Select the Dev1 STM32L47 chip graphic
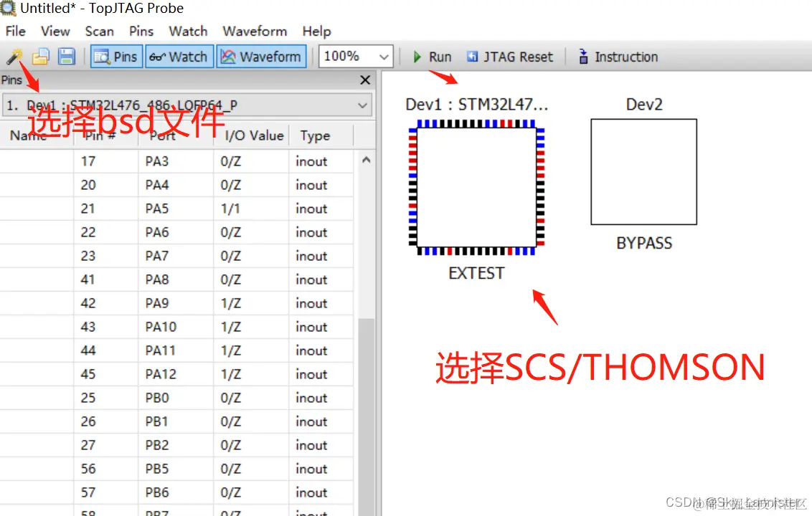Screen dimensions: 812x516 click(x=476, y=187)
